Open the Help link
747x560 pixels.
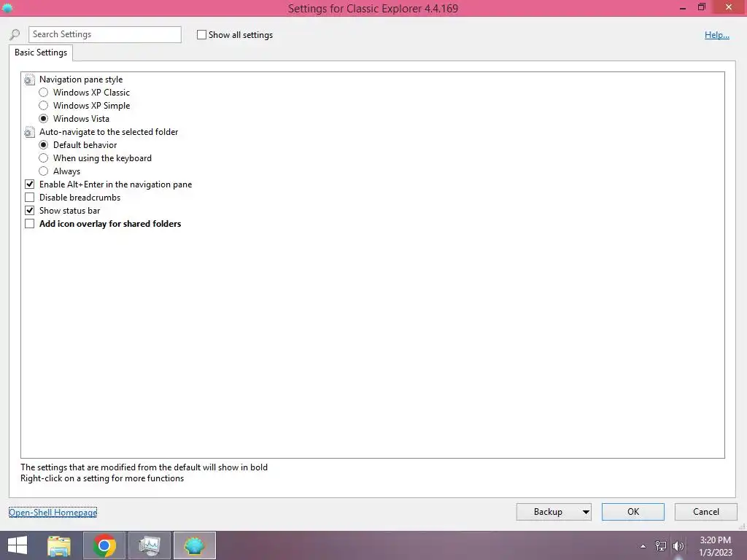click(717, 35)
